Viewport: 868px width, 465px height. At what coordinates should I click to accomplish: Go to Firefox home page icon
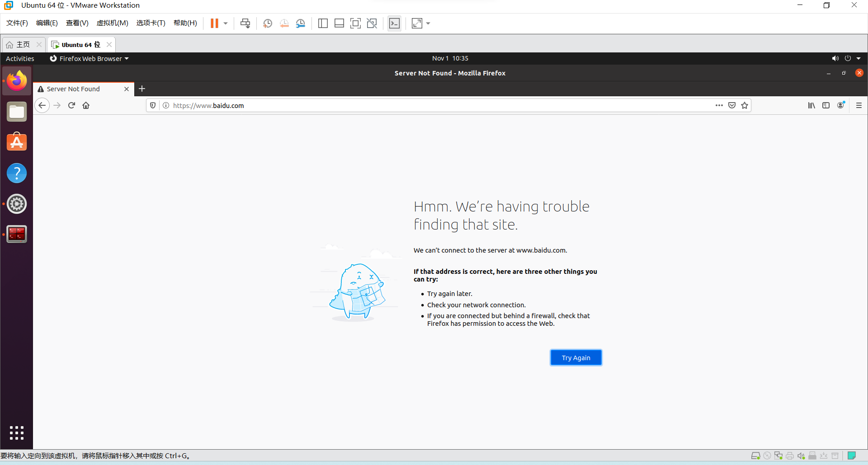(86, 105)
